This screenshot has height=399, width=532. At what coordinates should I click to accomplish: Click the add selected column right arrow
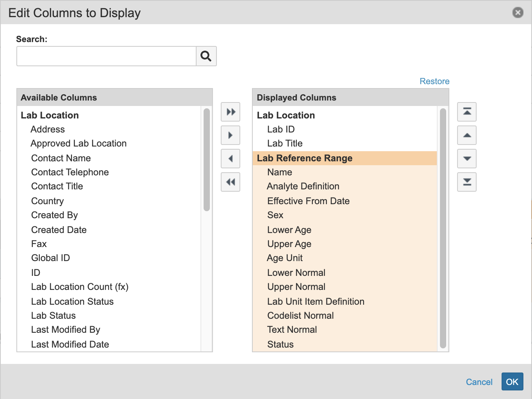point(231,136)
